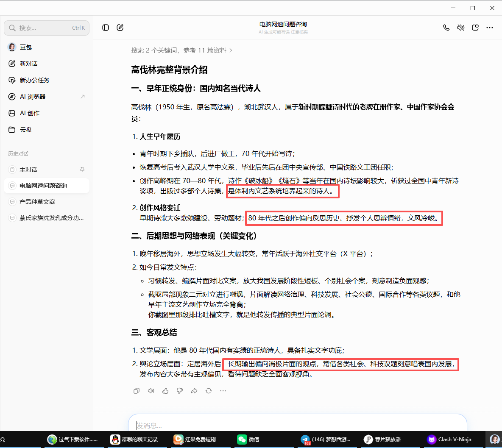Click the conversation title 电脑网速问题咨询
The width and height of the screenshot is (502, 448).
tap(283, 24)
